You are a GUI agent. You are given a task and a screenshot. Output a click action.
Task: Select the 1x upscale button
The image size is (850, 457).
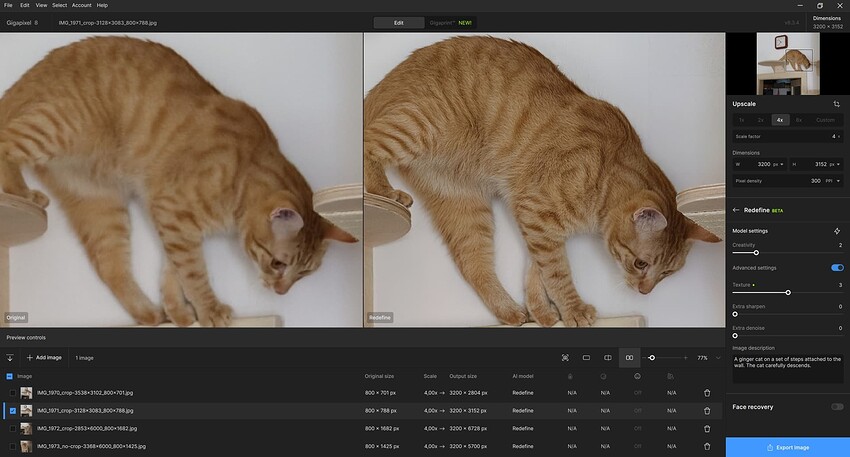(741, 120)
